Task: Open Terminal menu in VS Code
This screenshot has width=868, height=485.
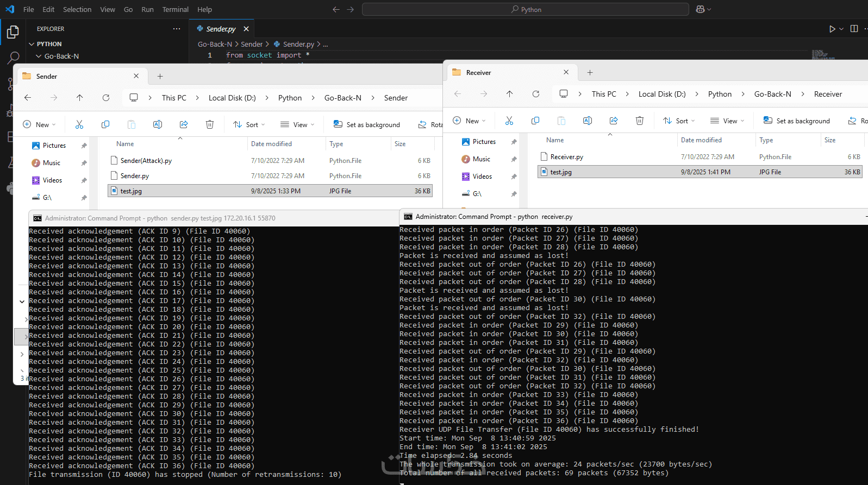Action: pos(176,9)
